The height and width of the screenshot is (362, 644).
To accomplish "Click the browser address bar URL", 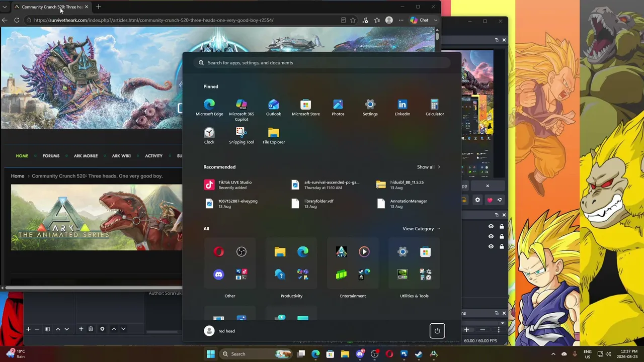I will click(x=154, y=20).
